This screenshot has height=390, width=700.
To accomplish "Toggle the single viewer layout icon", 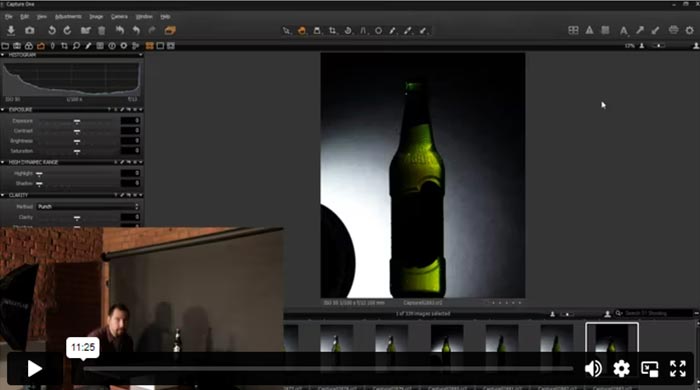I will pos(160,46).
